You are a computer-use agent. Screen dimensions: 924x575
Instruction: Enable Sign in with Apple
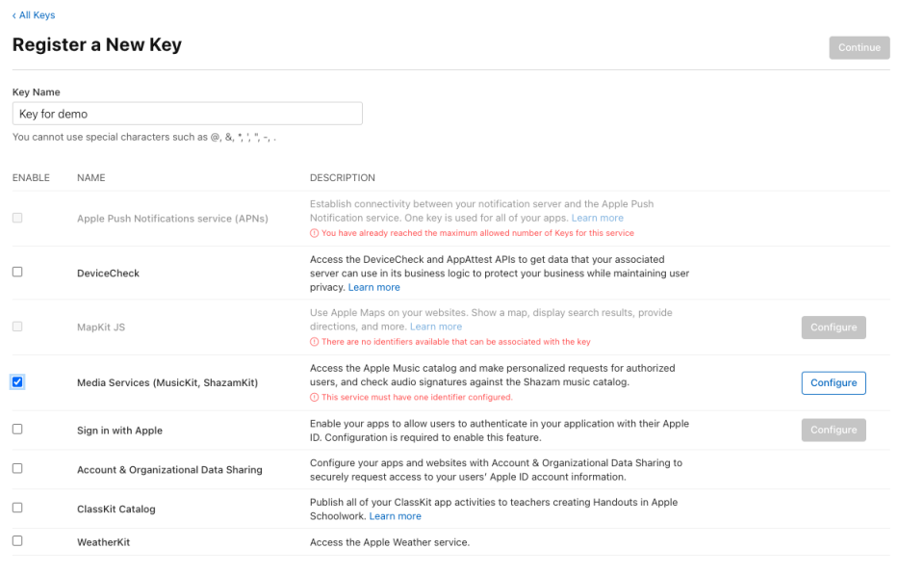16,429
